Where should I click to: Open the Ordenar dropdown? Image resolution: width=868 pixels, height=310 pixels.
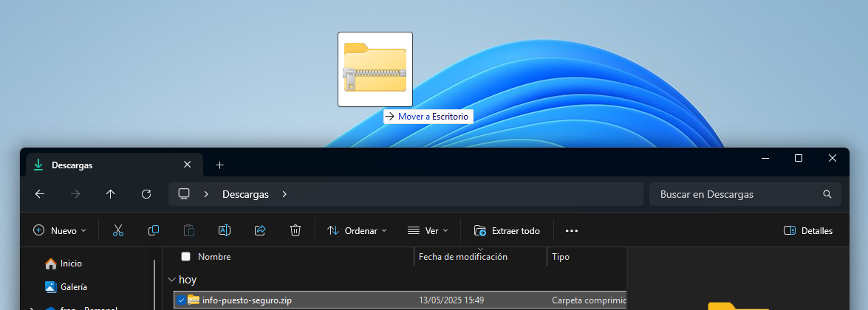(x=357, y=231)
